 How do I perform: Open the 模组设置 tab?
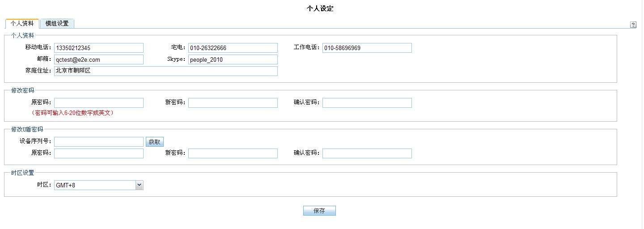click(57, 24)
